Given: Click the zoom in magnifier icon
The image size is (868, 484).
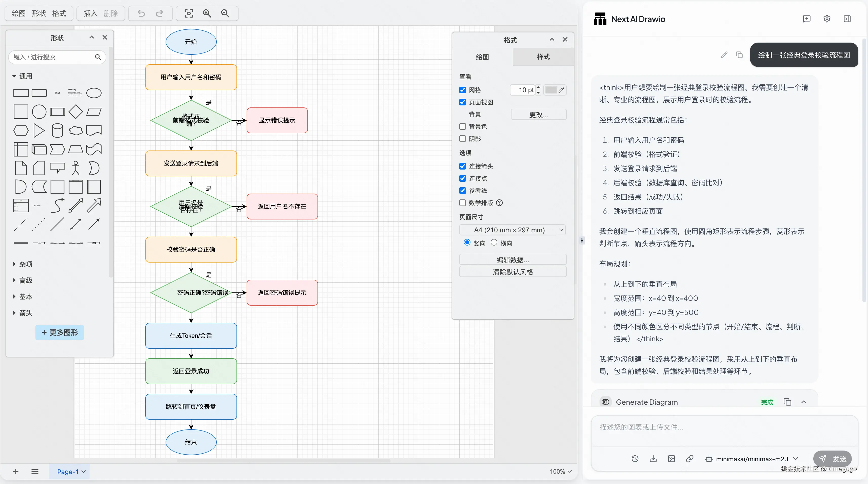Looking at the screenshot, I should coord(207,13).
